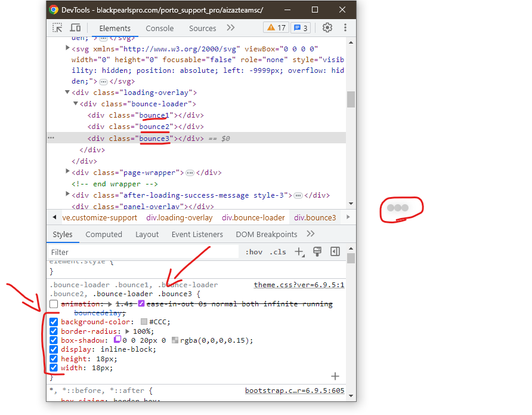
Task: Move breadcrumb trail to the right
Action: [x=348, y=217]
